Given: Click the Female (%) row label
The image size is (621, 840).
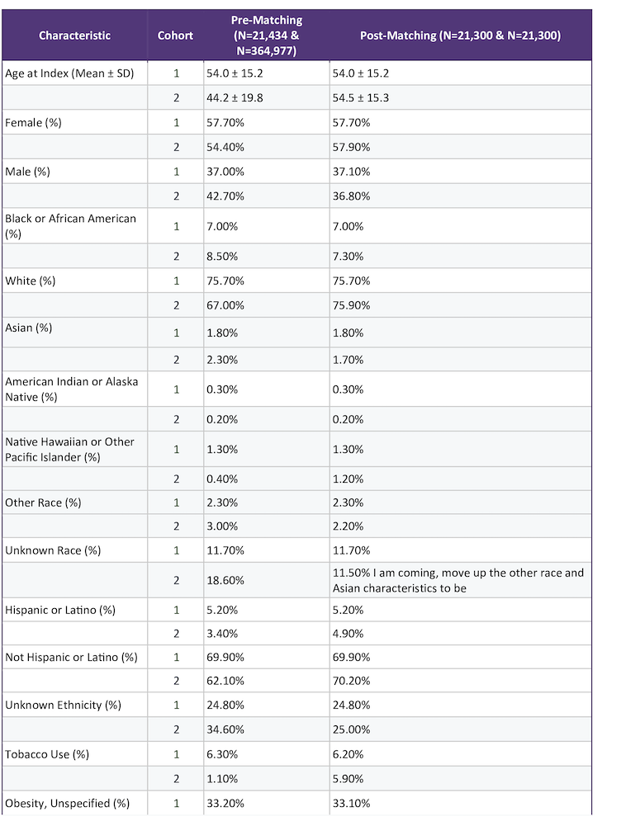Looking at the screenshot, I should tap(33, 123).
